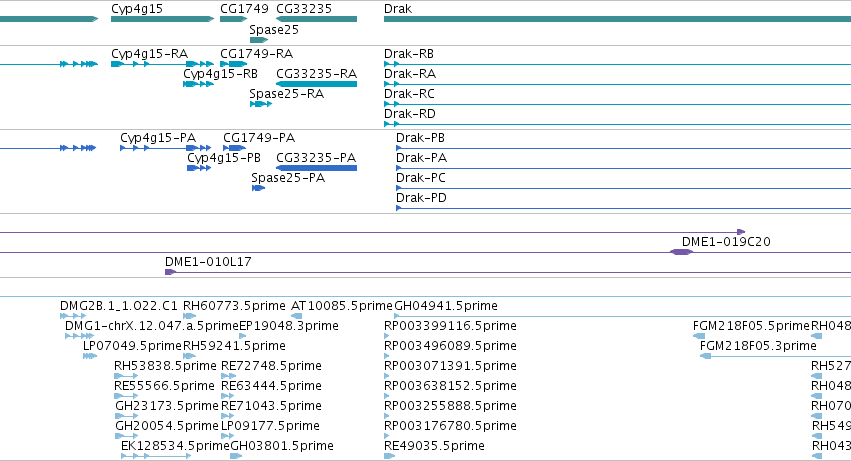
Task: Select protein Drak-PA
Action: (x=422, y=158)
